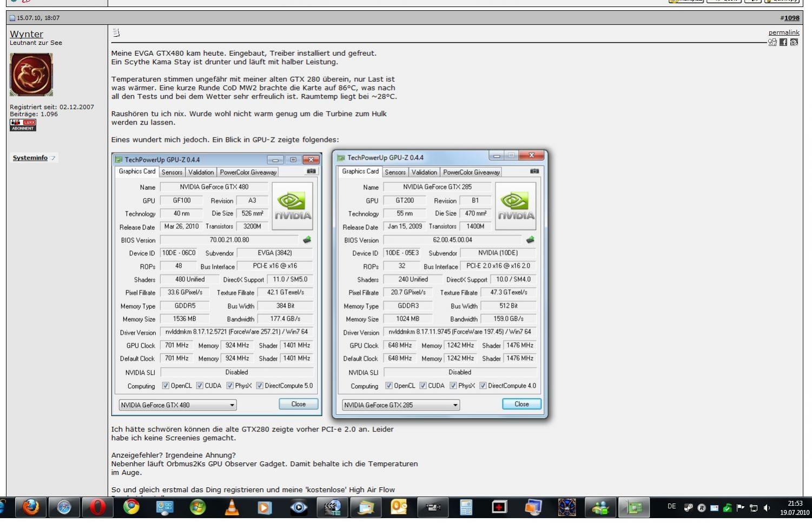
Task: Launch Safari from the taskbar
Action: pyautogui.click(x=64, y=507)
